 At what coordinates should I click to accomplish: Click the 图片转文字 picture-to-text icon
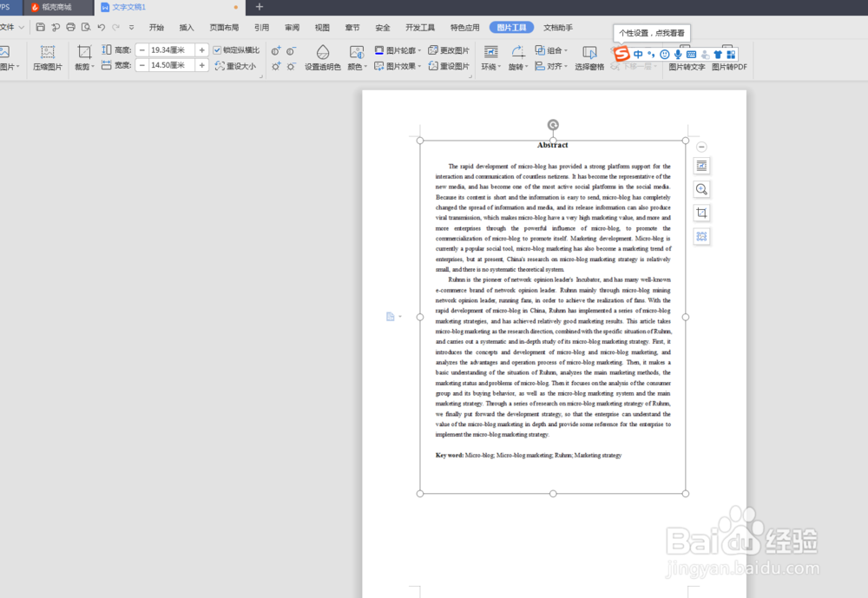[686, 66]
